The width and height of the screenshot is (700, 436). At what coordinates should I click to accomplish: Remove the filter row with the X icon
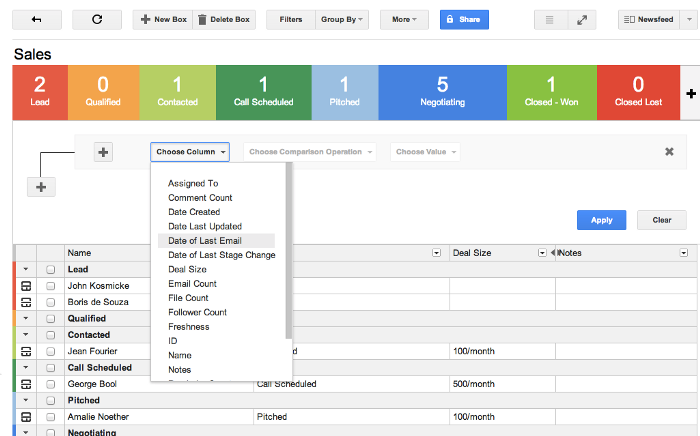pos(669,152)
